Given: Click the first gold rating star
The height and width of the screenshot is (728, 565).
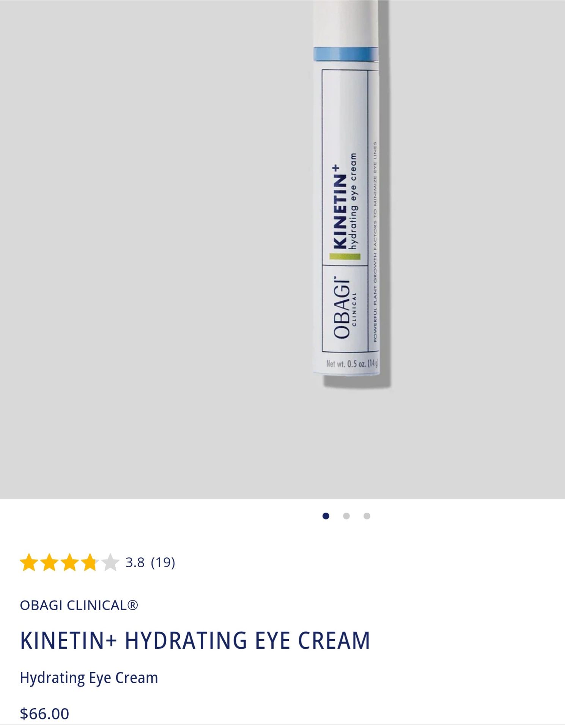Looking at the screenshot, I should pos(28,562).
